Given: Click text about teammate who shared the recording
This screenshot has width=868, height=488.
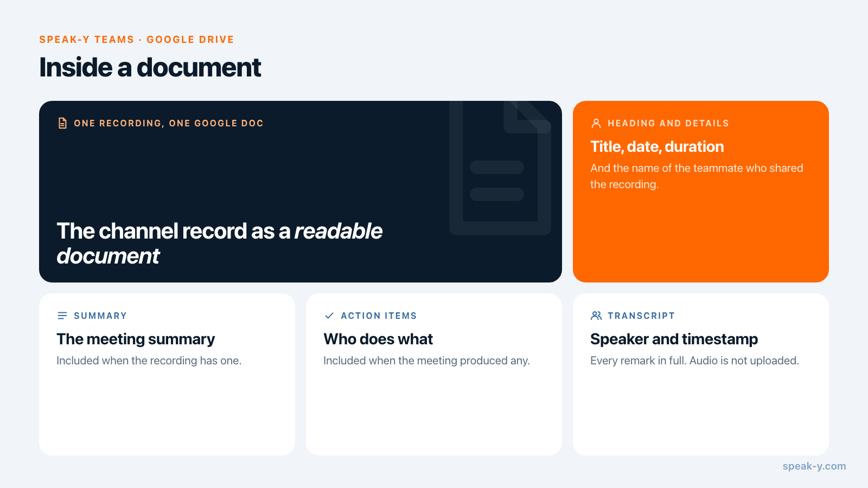Looking at the screenshot, I should click(x=697, y=176).
